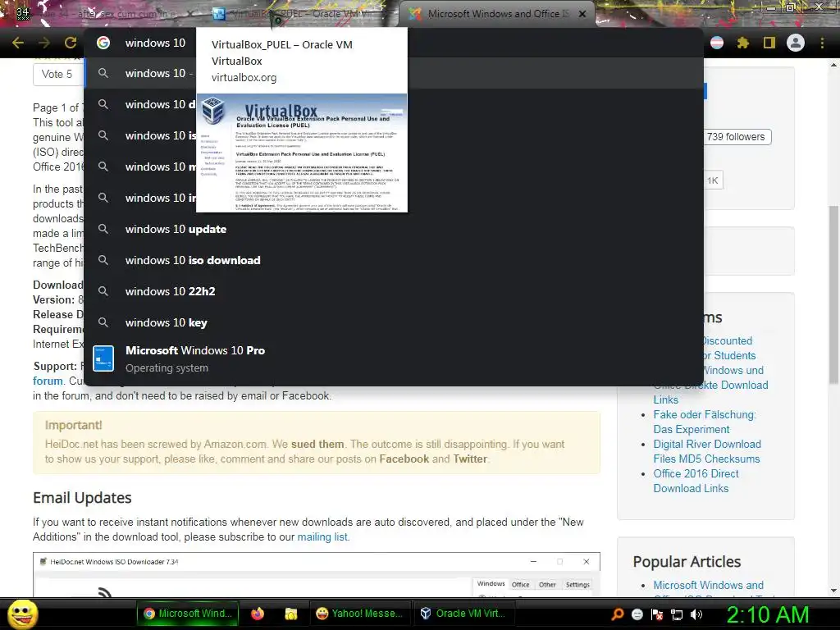The width and height of the screenshot is (840, 630).
Task: Open 'Office 2016 Direct Download Links' link
Action: tap(696, 481)
